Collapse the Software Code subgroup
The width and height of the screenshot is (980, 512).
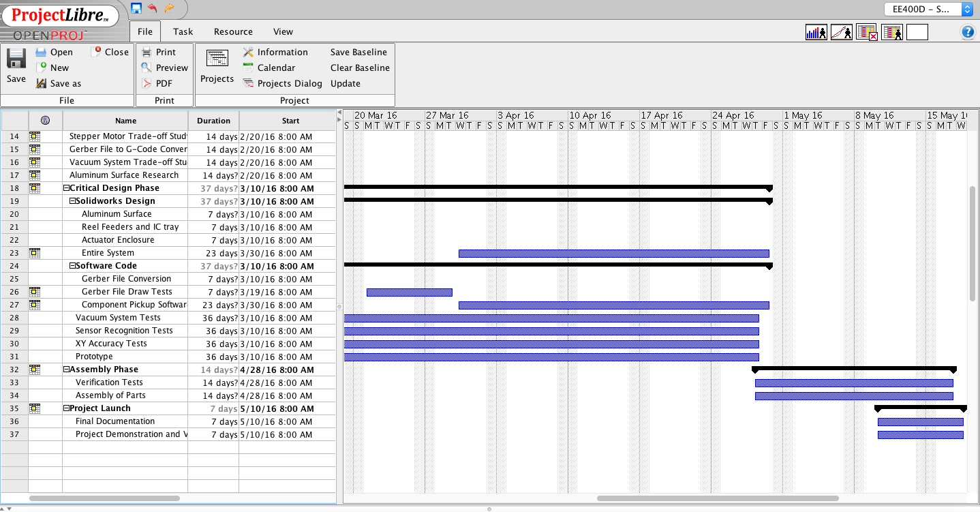[72, 266]
